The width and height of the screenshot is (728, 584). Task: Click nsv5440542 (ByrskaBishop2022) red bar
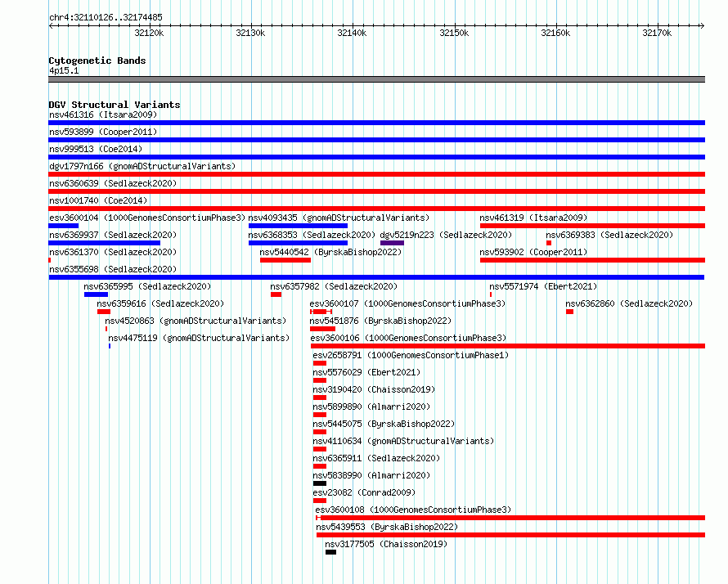[x=285, y=260]
